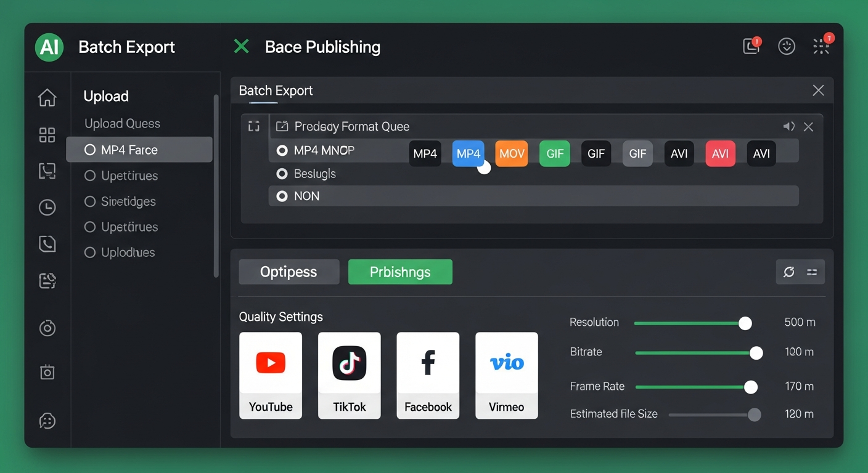Select the Uplodtues radio option

pyautogui.click(x=90, y=252)
